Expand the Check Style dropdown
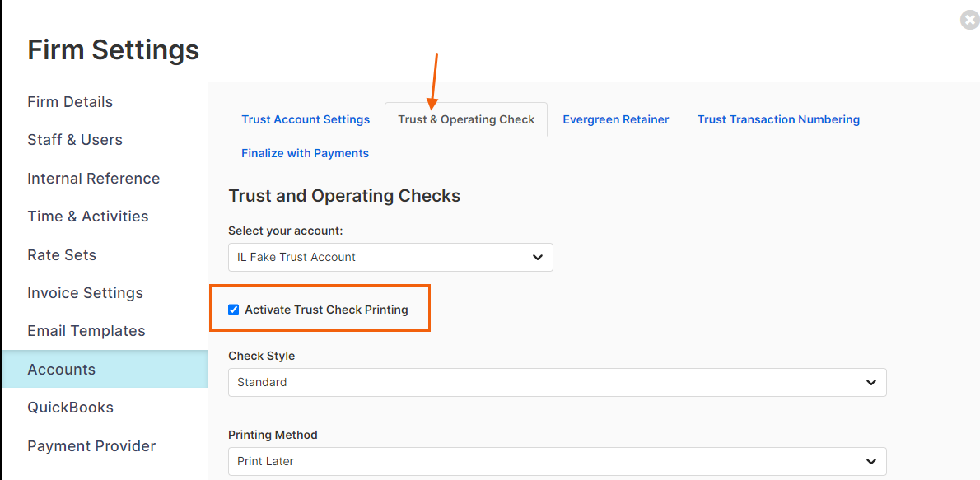980x480 pixels. click(x=557, y=382)
